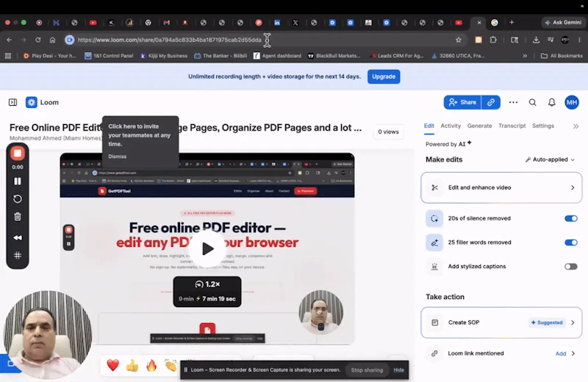
Task: React with the thumbs up emoji
Action: pos(132,365)
